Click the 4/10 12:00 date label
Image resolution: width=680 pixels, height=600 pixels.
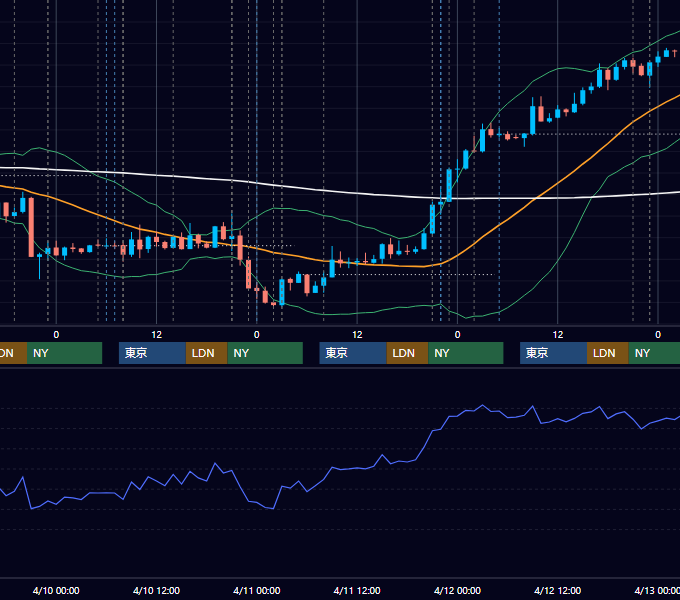click(x=156, y=590)
